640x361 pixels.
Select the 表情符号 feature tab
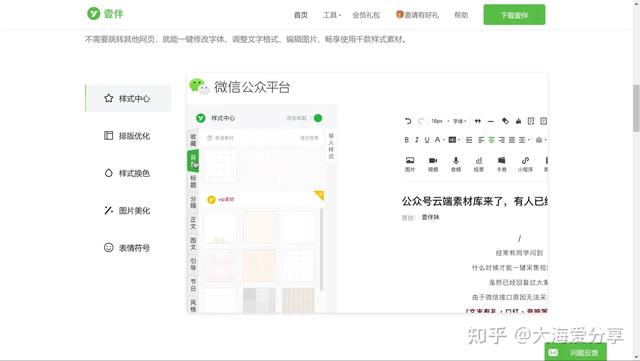(x=128, y=247)
